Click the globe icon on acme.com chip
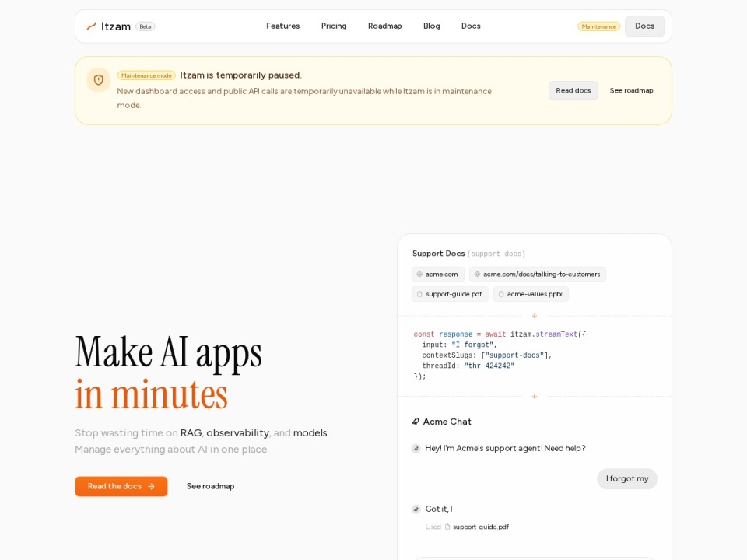 [419, 275]
